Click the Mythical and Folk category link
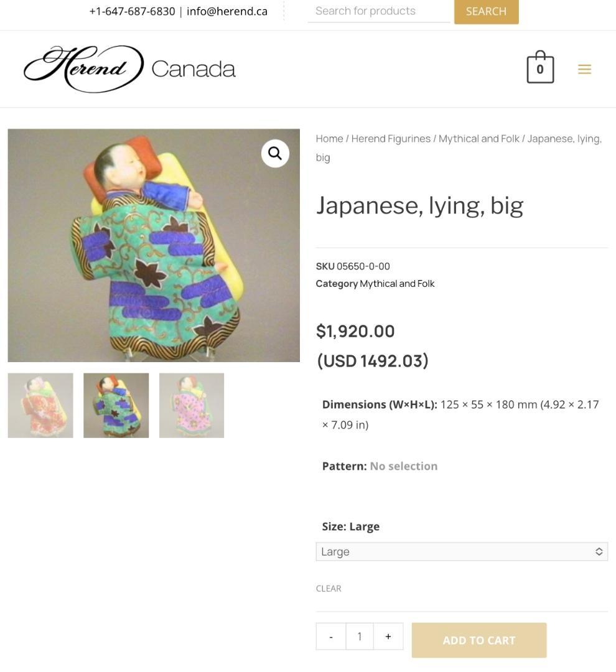The width and height of the screenshot is (616, 672). pos(397,284)
